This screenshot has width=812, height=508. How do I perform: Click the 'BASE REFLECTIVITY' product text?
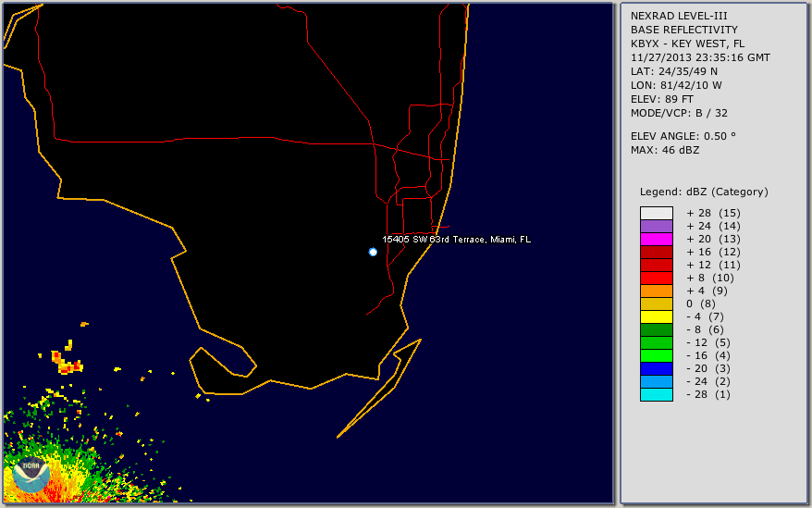(684, 30)
